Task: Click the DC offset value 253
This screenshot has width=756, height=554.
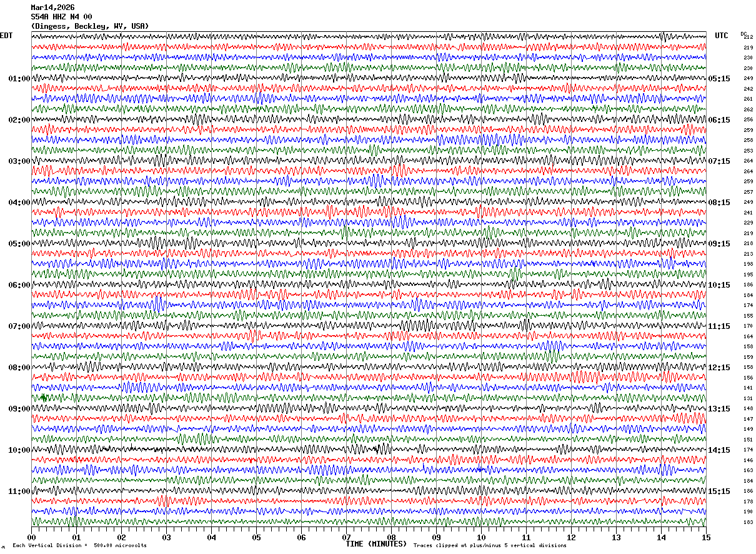Action: [748, 151]
